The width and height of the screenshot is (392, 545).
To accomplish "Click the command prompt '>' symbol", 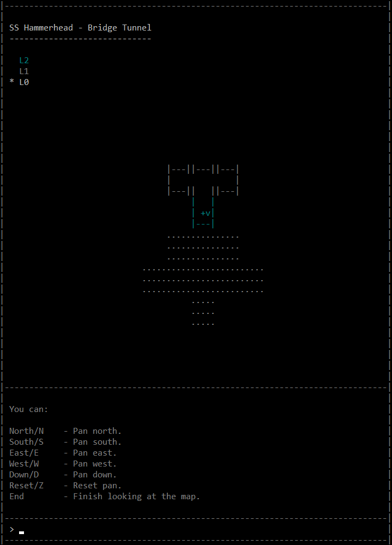I will [11, 529].
